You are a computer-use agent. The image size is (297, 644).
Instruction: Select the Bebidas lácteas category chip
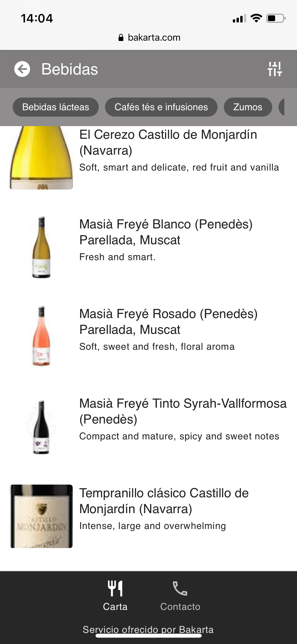(56, 107)
